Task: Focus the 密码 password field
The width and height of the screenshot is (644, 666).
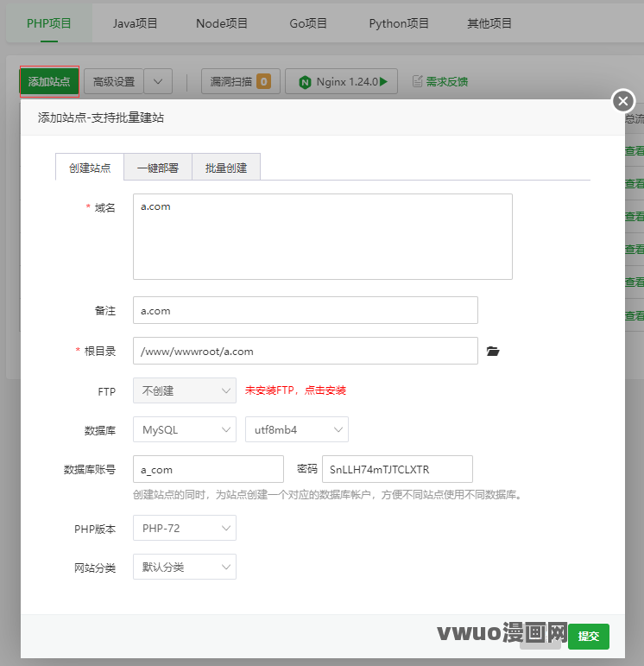Action: click(x=397, y=469)
